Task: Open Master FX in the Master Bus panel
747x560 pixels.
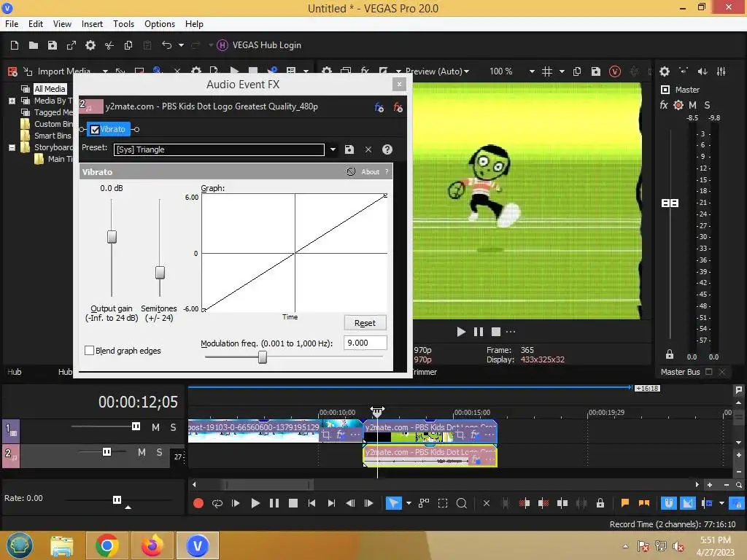Action: tap(664, 105)
